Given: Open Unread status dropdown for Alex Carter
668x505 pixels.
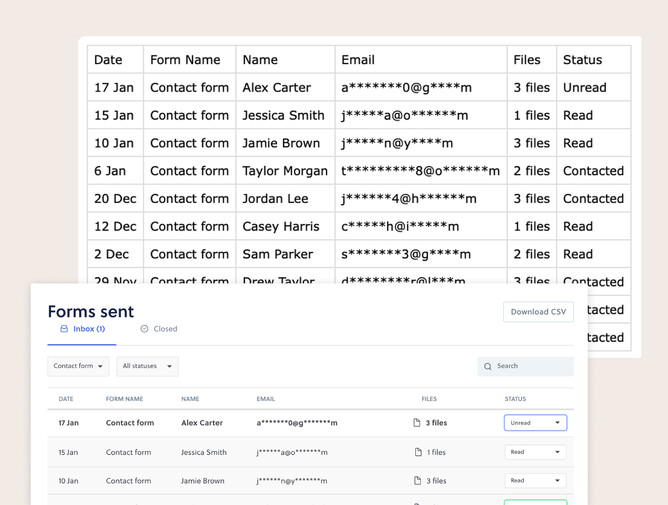Looking at the screenshot, I should pyautogui.click(x=535, y=423).
